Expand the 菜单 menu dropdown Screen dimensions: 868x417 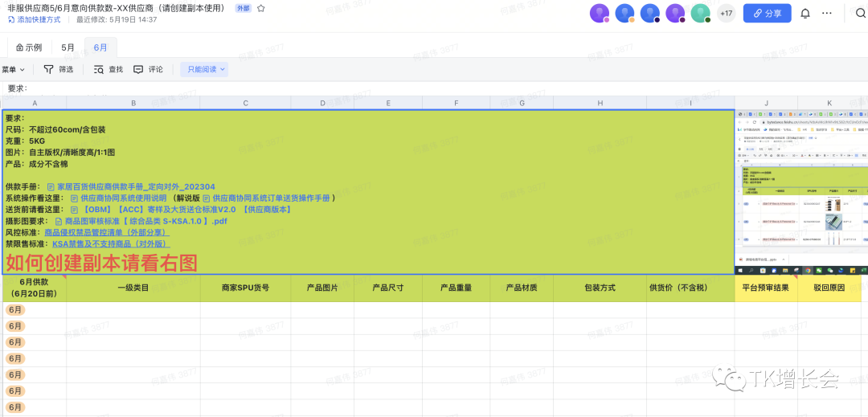[13, 70]
